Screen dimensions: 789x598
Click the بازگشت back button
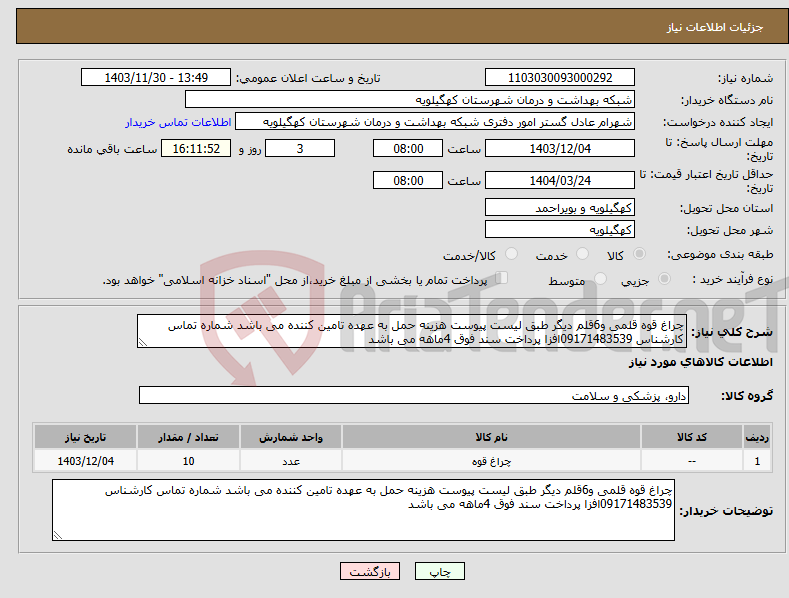pyautogui.click(x=370, y=571)
